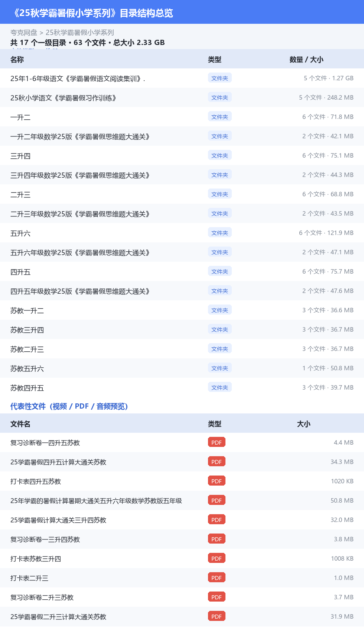
Task: Click the file size 1020 KB
Action: pos(342,481)
